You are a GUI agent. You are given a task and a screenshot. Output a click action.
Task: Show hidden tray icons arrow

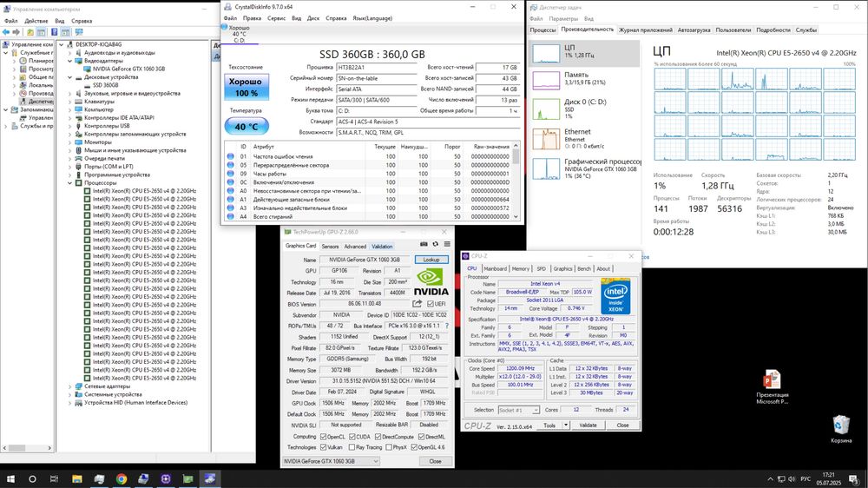pos(770,478)
